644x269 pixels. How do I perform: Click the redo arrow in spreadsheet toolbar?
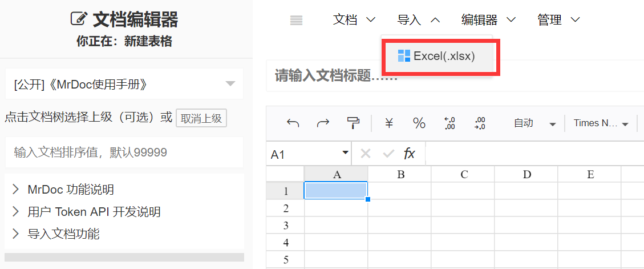pyautogui.click(x=323, y=123)
